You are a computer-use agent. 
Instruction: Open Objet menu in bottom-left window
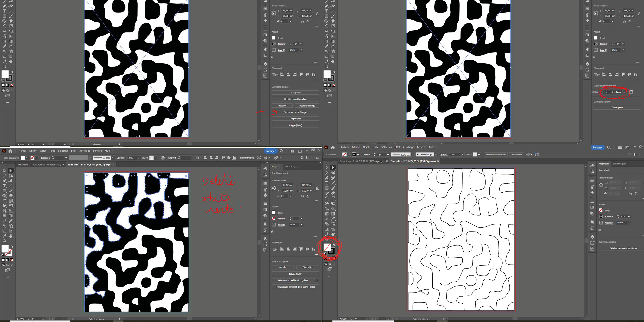pyautogui.click(x=43, y=151)
